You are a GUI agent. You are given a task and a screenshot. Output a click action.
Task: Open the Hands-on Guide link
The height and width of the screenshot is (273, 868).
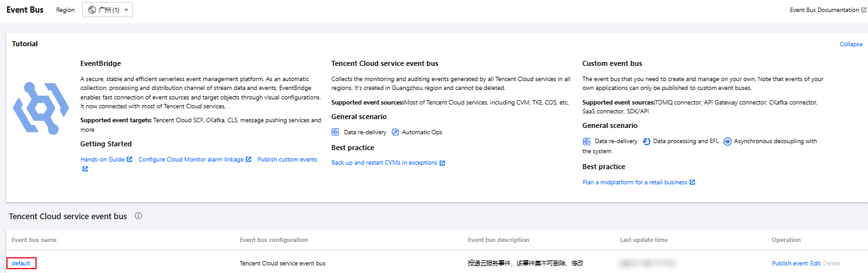pos(102,160)
